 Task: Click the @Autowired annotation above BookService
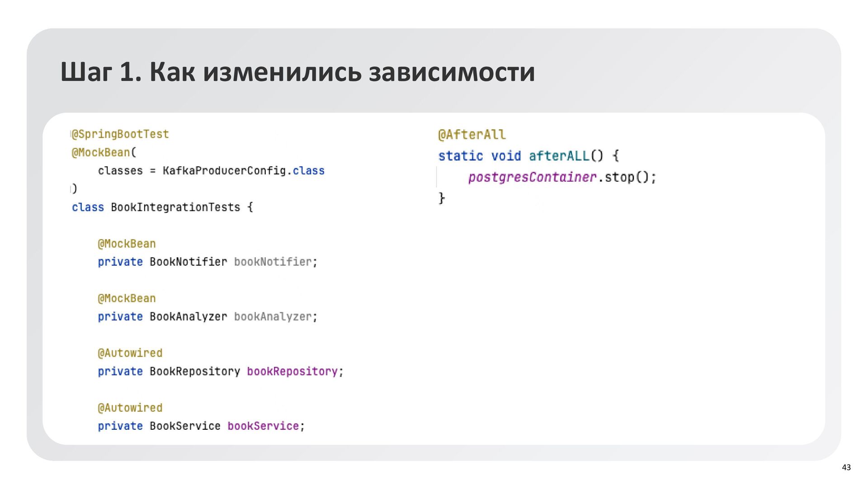(130, 408)
